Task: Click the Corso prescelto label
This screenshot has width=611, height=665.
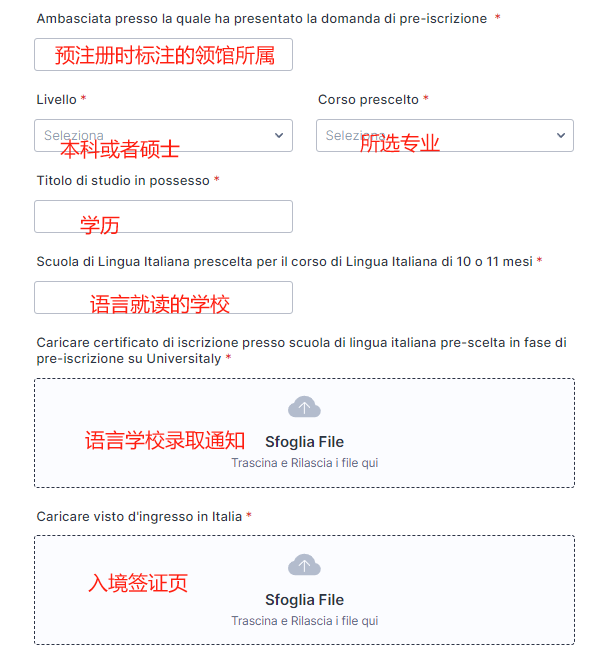Action: [368, 100]
